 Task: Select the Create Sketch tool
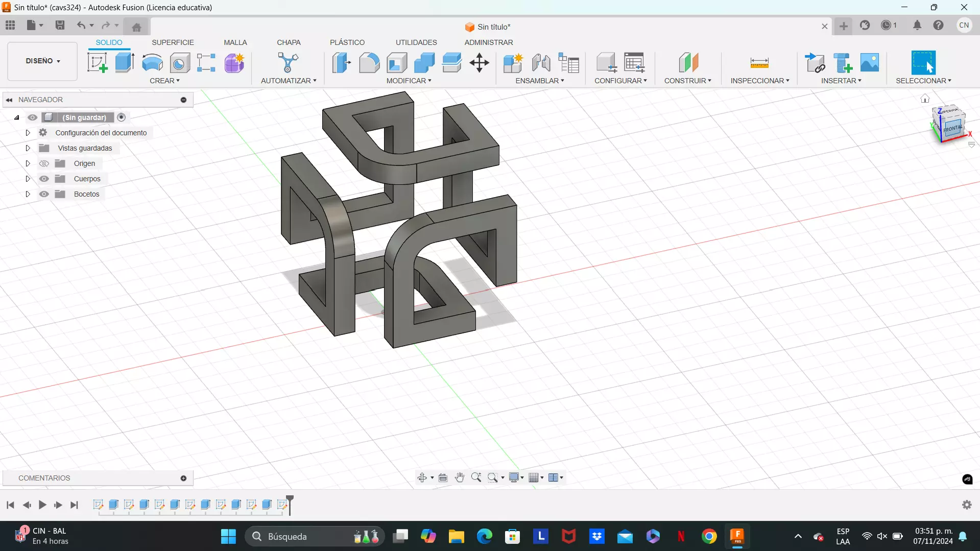click(97, 63)
